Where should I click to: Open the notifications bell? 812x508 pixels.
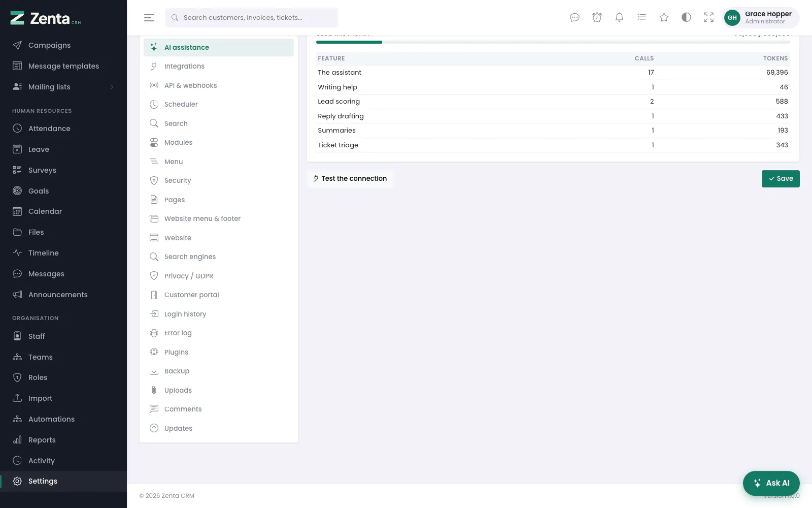[x=619, y=18]
